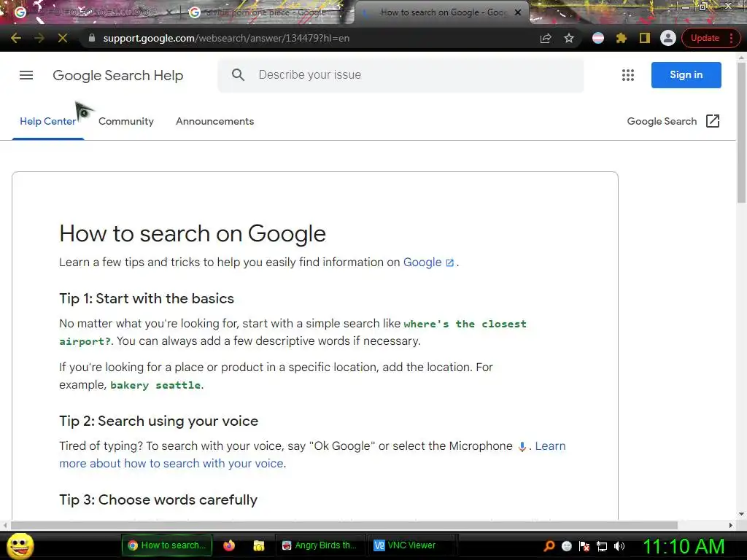Click the blue Sign in button
Screen dimensions: 747x560
pyautogui.click(x=686, y=75)
